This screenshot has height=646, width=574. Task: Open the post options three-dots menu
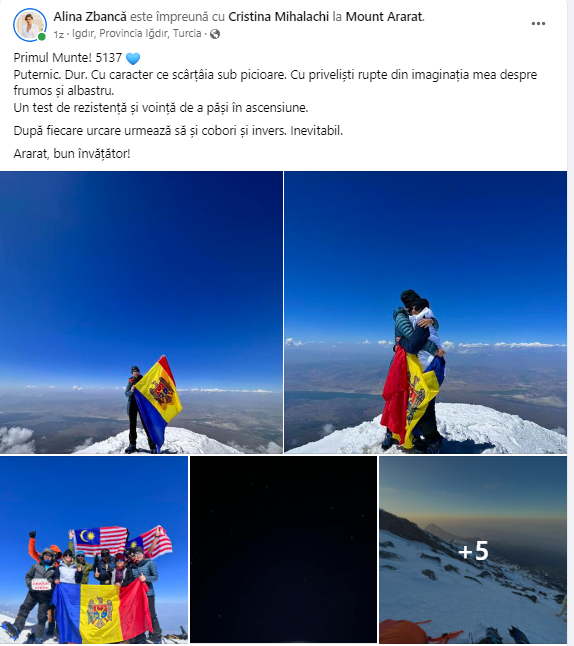(x=538, y=23)
